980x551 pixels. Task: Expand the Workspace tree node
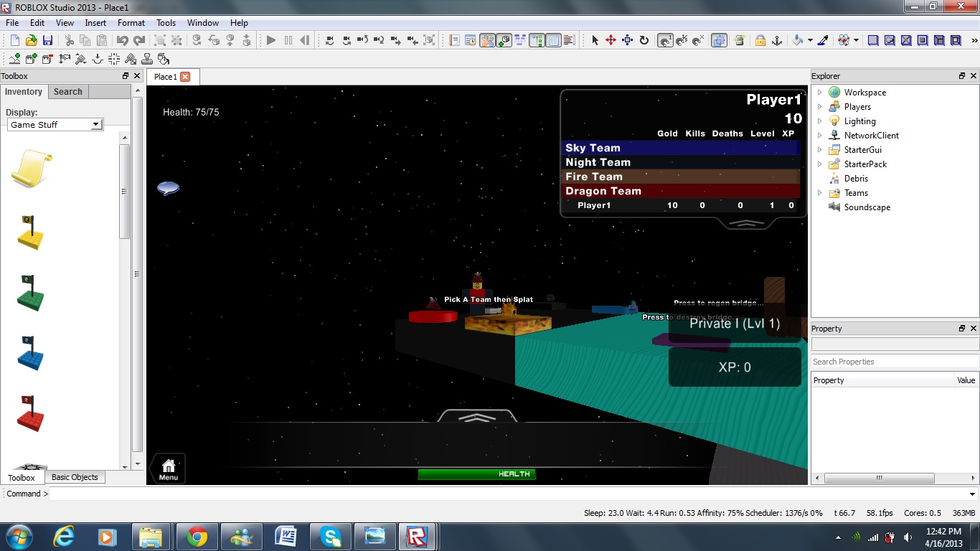click(819, 93)
